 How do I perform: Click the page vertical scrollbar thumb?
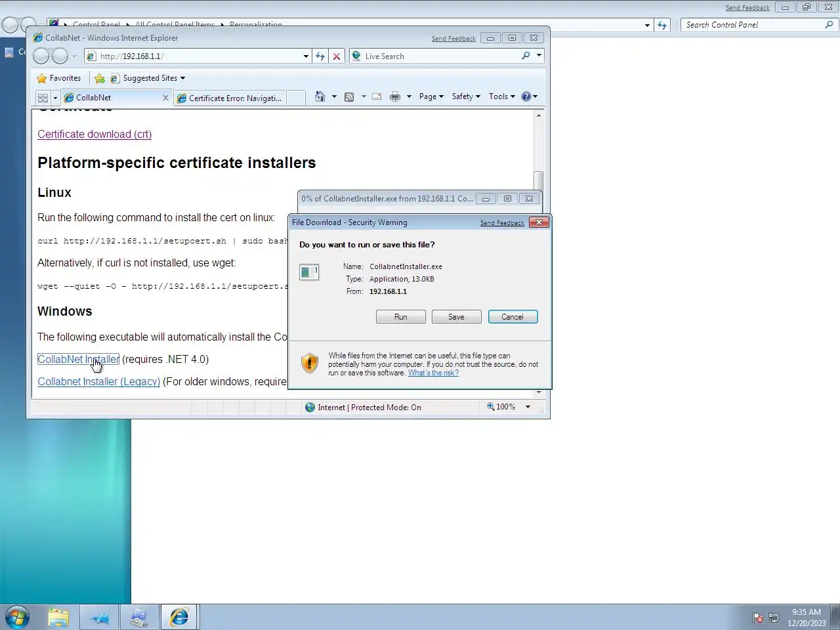539,182
